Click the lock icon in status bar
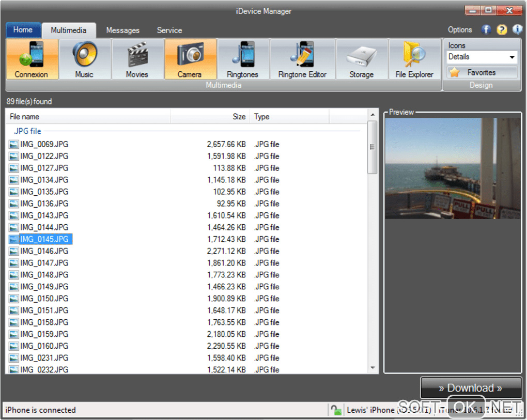527x420 pixels. point(336,410)
